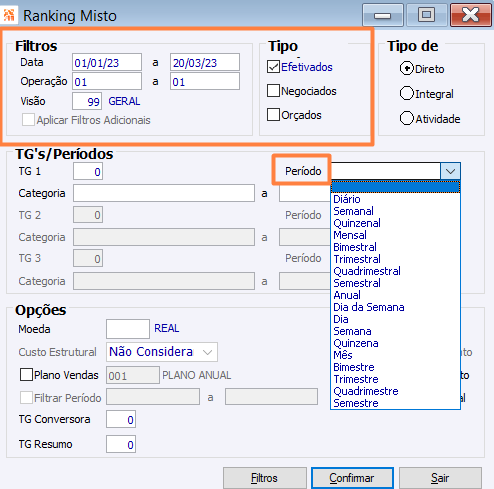Select the Dia option in list

coord(395,319)
